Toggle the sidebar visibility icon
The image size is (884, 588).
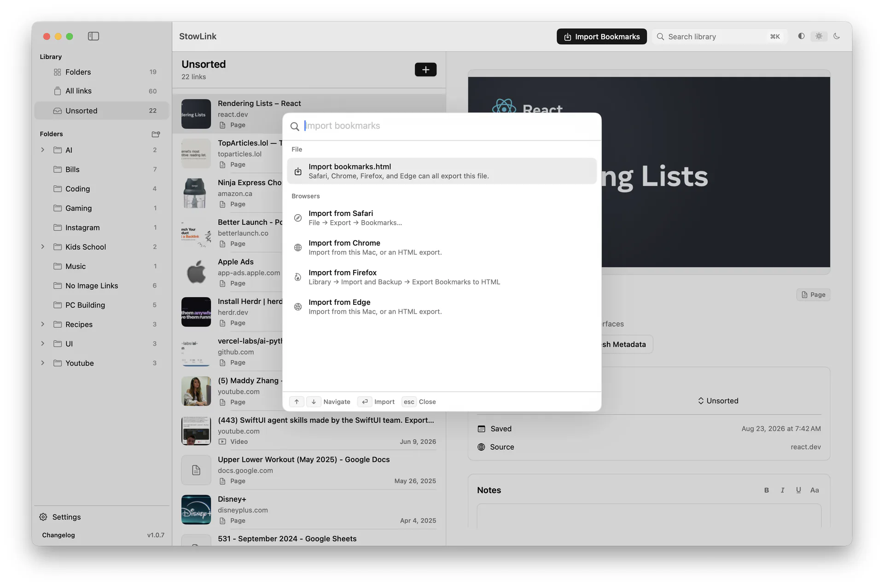[93, 36]
